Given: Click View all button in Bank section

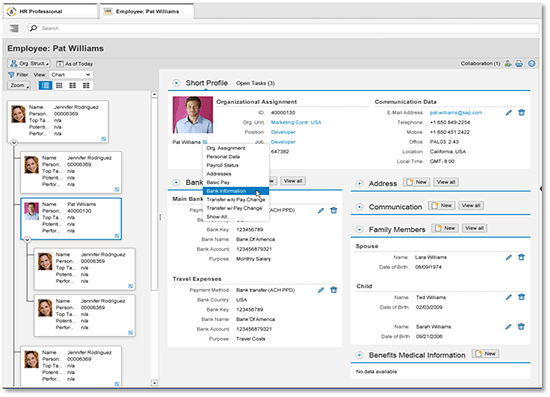Looking at the screenshot, I should pyautogui.click(x=293, y=181).
